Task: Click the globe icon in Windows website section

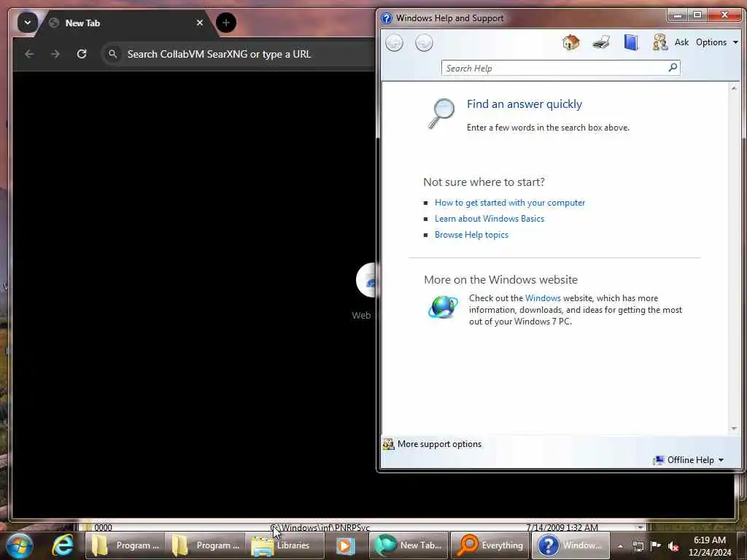Action: point(443,307)
